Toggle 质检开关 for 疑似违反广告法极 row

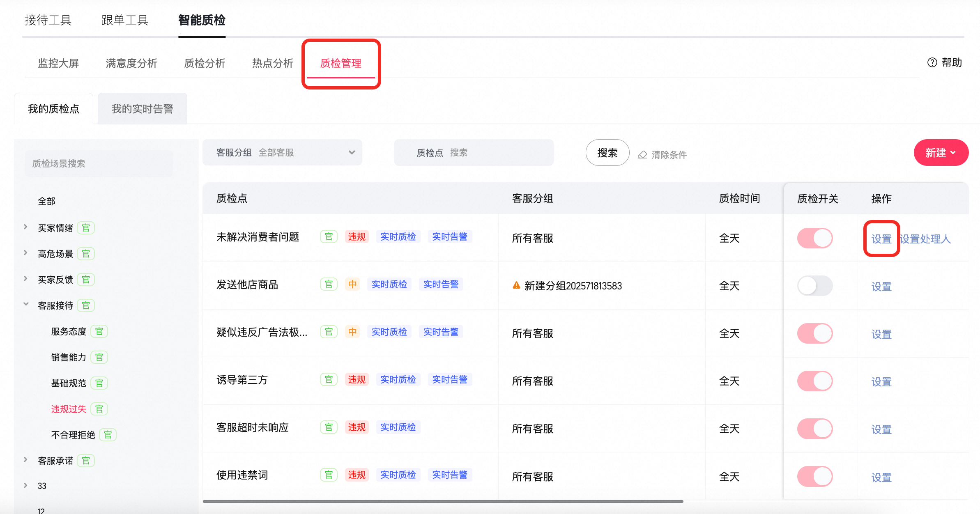(815, 333)
